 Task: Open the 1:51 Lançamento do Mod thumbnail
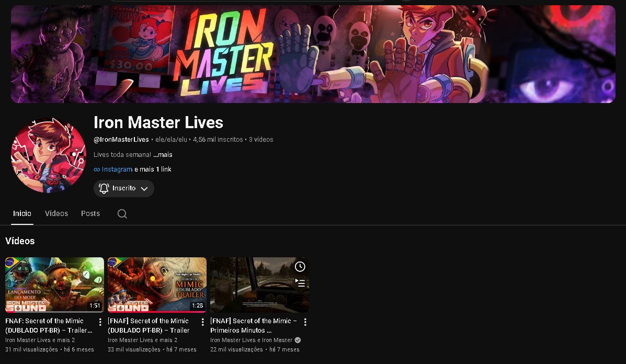pyautogui.click(x=55, y=285)
